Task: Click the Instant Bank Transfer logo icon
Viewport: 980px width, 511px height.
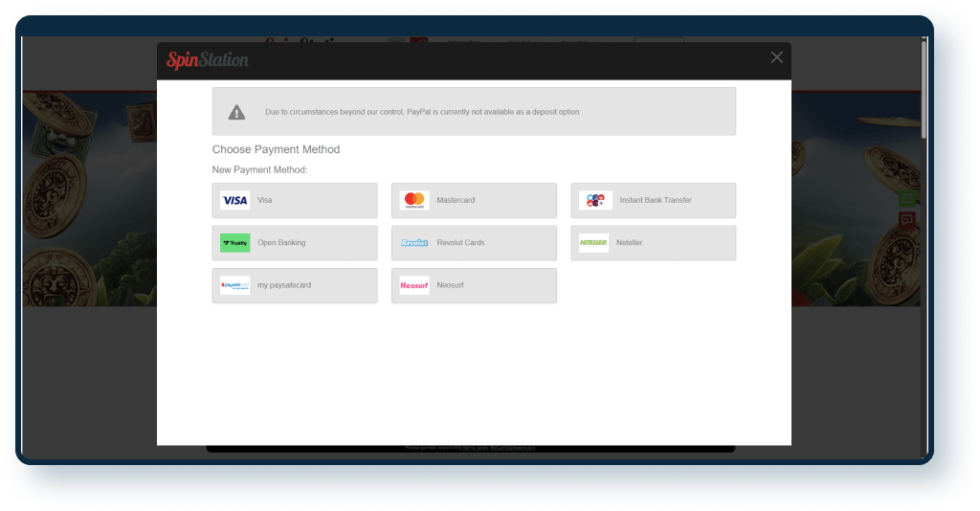Action: (595, 200)
